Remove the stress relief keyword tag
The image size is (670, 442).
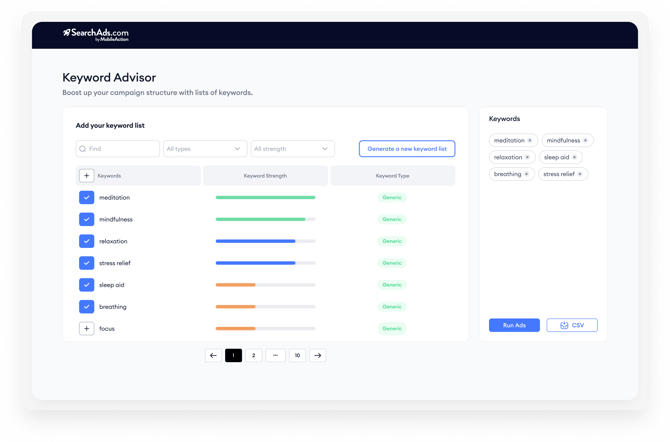click(581, 174)
